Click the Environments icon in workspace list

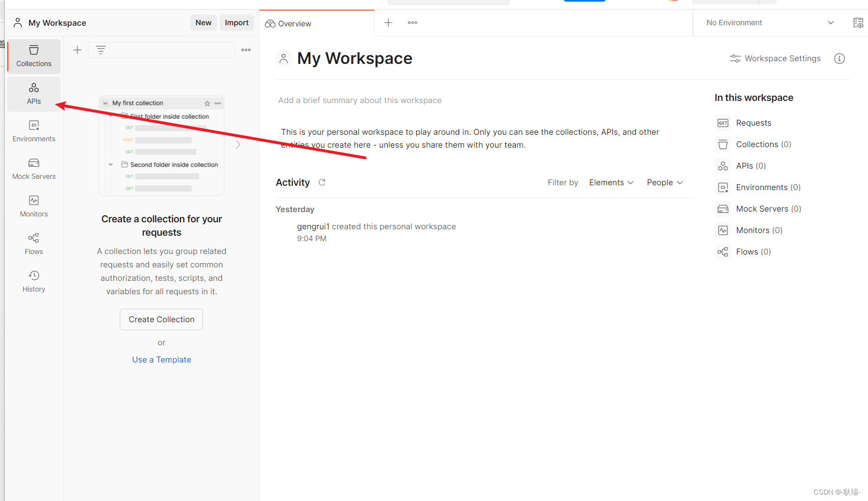click(723, 187)
